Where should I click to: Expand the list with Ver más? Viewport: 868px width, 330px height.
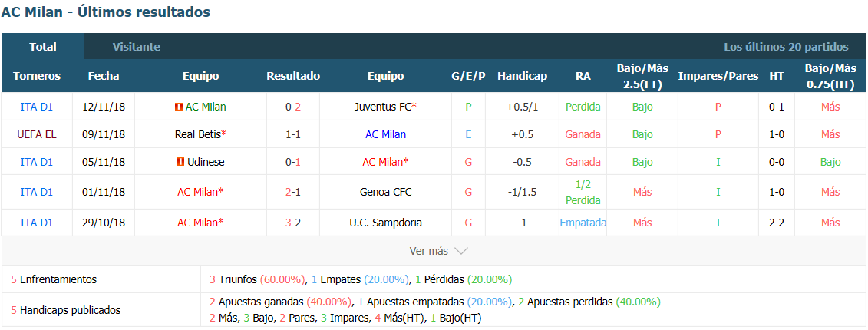438,251
